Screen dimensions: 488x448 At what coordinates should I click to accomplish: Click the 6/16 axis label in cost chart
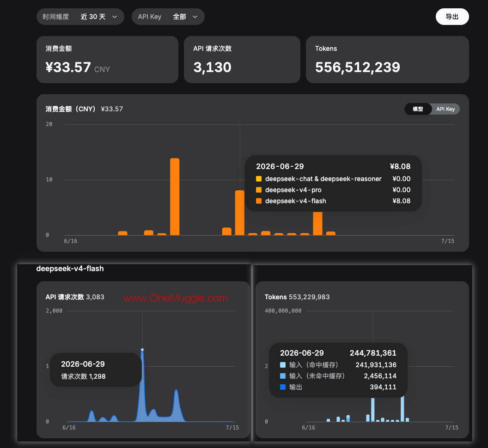[70, 241]
